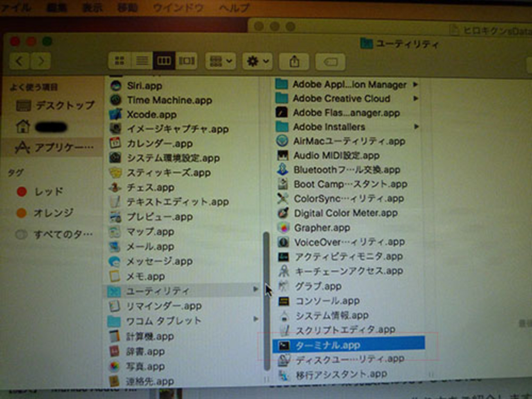Expand the Adobe Creative Cloud folder arrow
Viewport: 532px width, 399px height.
point(415,98)
